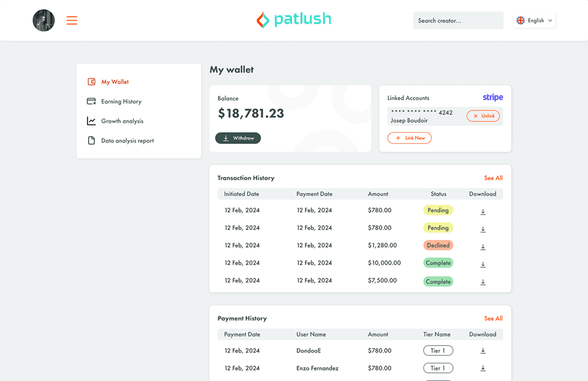
Task: Click the Complete status badge on the $7,500.00 row
Action: tap(438, 281)
